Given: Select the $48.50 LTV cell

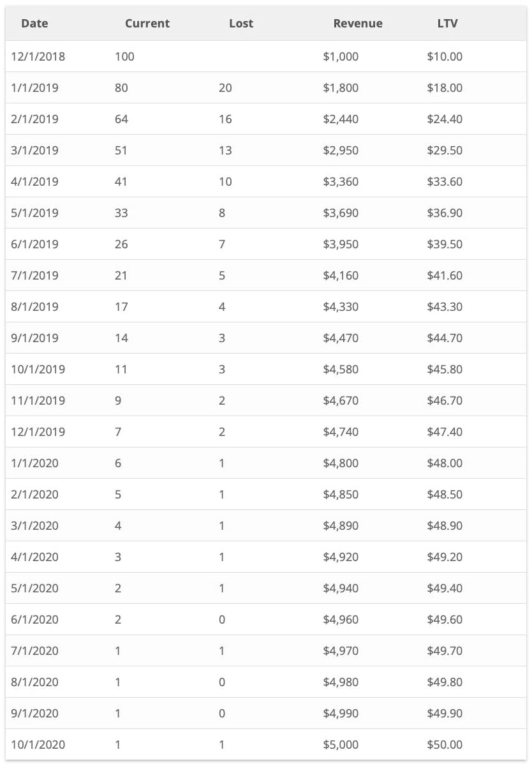Looking at the screenshot, I should click(445, 494).
